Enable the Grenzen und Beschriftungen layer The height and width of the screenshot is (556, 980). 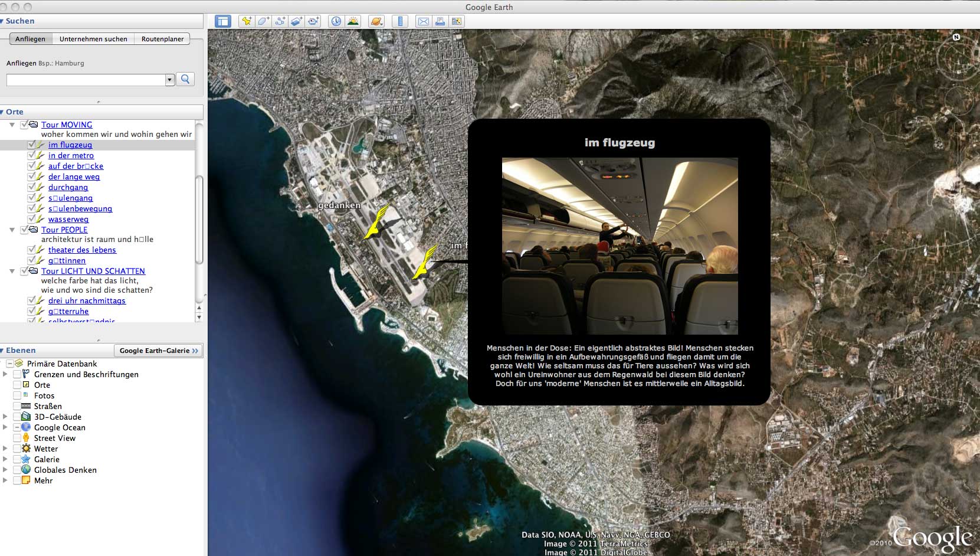tap(17, 374)
